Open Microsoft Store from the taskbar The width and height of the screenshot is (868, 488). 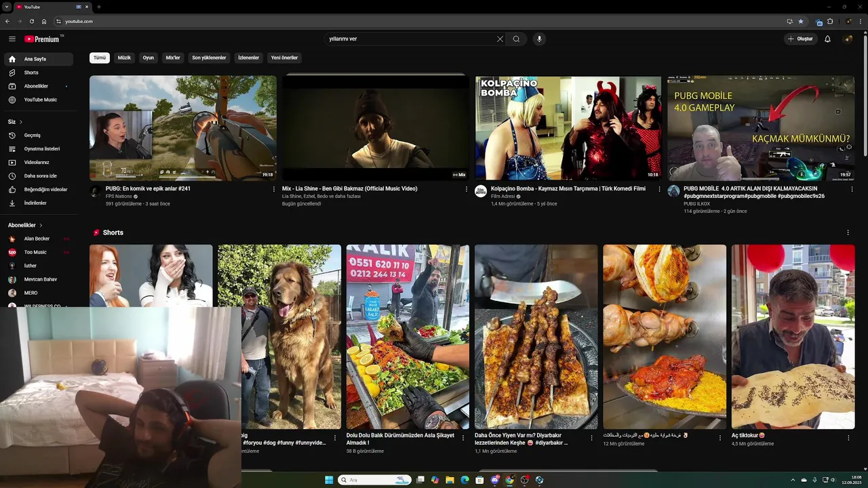tap(479, 480)
